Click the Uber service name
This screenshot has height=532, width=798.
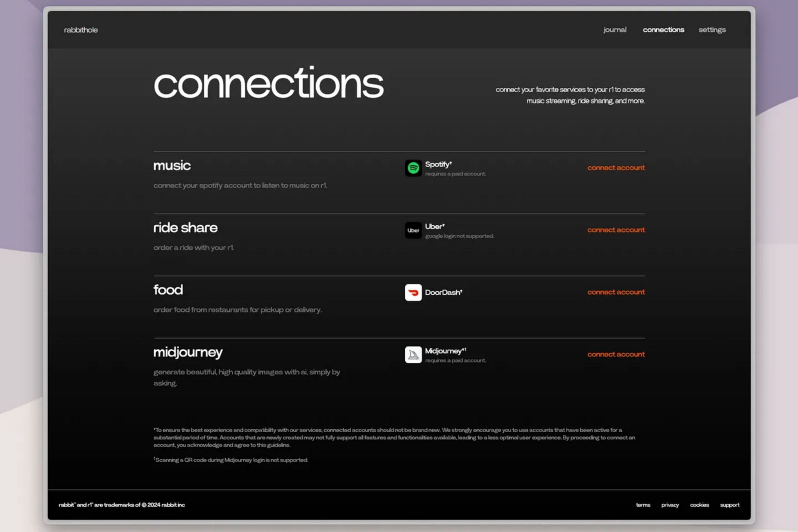click(435, 227)
